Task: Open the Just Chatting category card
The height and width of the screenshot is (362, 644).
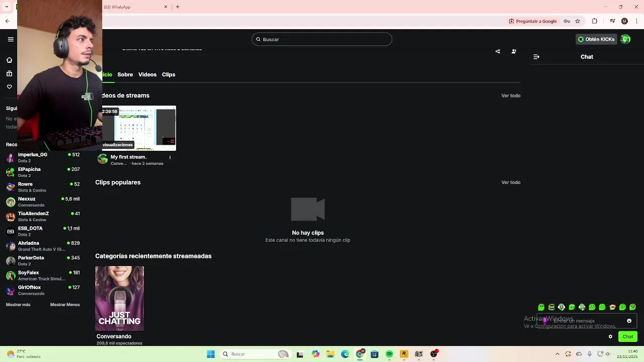Action: tap(120, 299)
